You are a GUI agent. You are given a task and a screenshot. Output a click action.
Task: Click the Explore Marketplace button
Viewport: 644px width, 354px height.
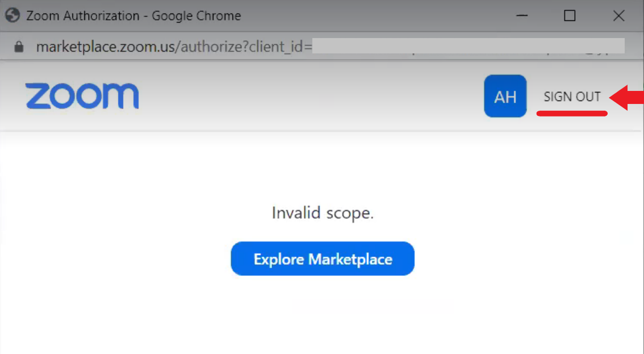coord(323,259)
